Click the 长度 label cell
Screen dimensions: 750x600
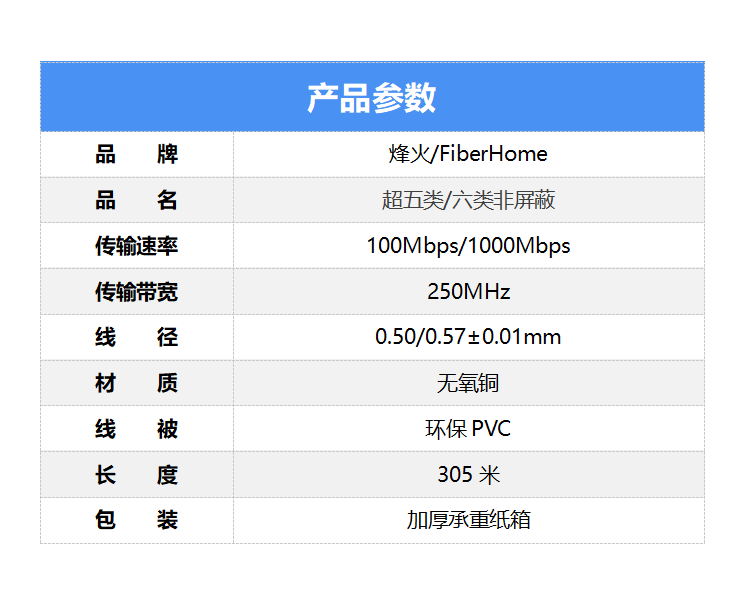pos(137,475)
